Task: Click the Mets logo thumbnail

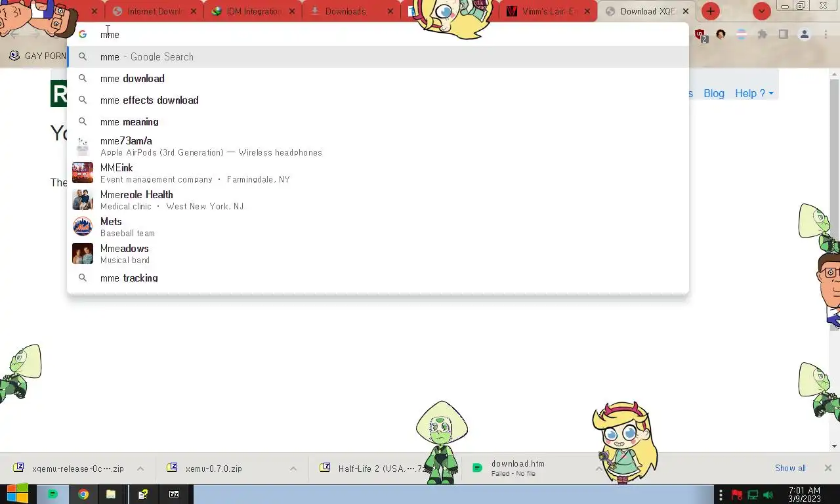Action: (83, 226)
